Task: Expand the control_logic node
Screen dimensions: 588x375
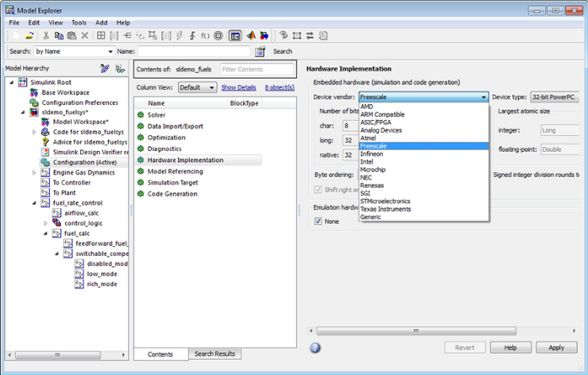Action: click(x=45, y=223)
